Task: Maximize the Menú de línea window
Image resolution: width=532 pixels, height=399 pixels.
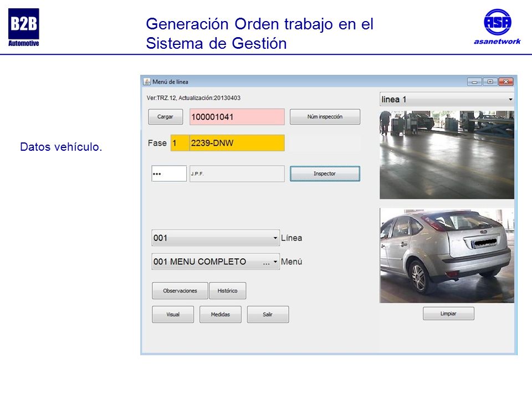Action: (490, 82)
